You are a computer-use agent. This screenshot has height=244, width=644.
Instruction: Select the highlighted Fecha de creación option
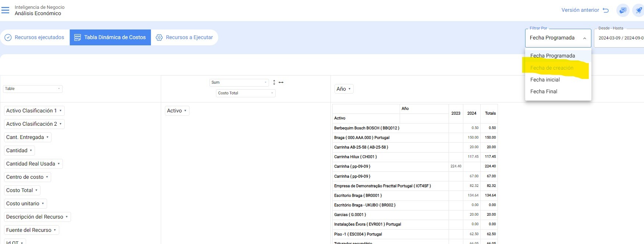click(x=552, y=68)
